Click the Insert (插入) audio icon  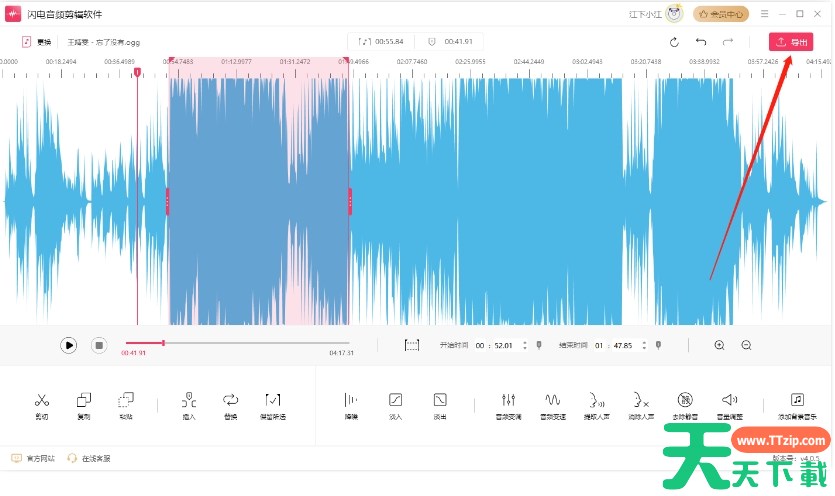(x=189, y=400)
